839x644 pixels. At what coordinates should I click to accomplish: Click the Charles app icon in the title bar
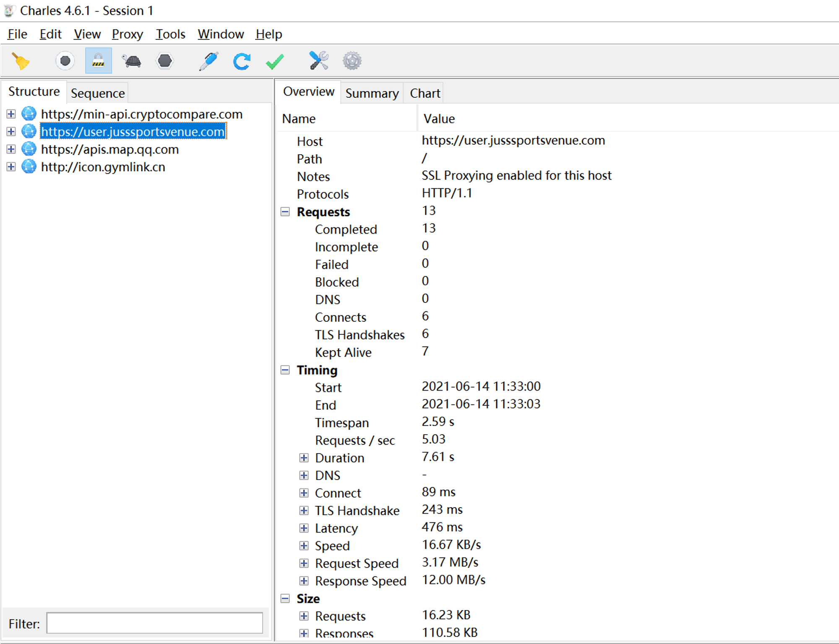9,11
